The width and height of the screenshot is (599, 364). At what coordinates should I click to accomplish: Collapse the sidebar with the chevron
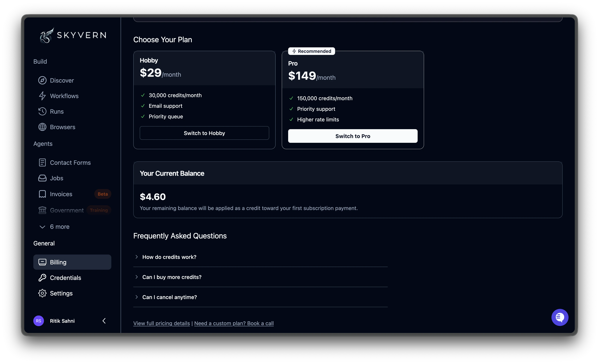click(104, 321)
